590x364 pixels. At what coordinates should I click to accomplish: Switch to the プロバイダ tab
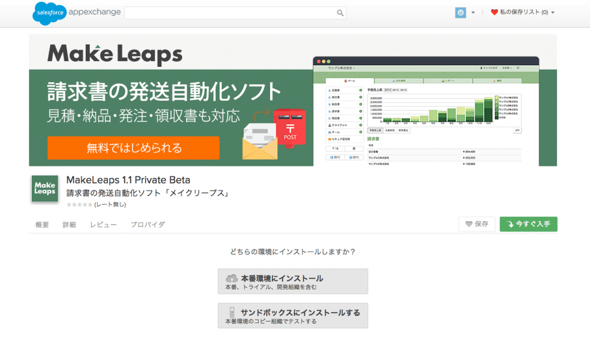point(147,225)
